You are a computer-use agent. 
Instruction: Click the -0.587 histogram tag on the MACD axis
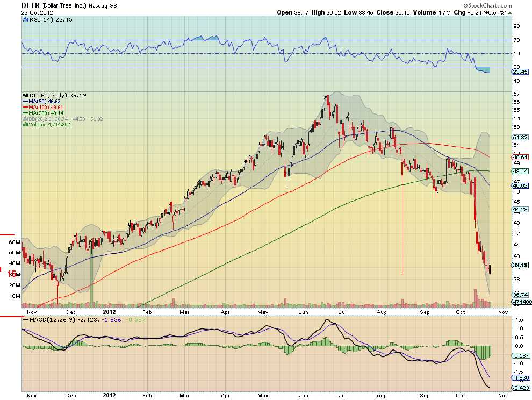[x=521, y=355]
